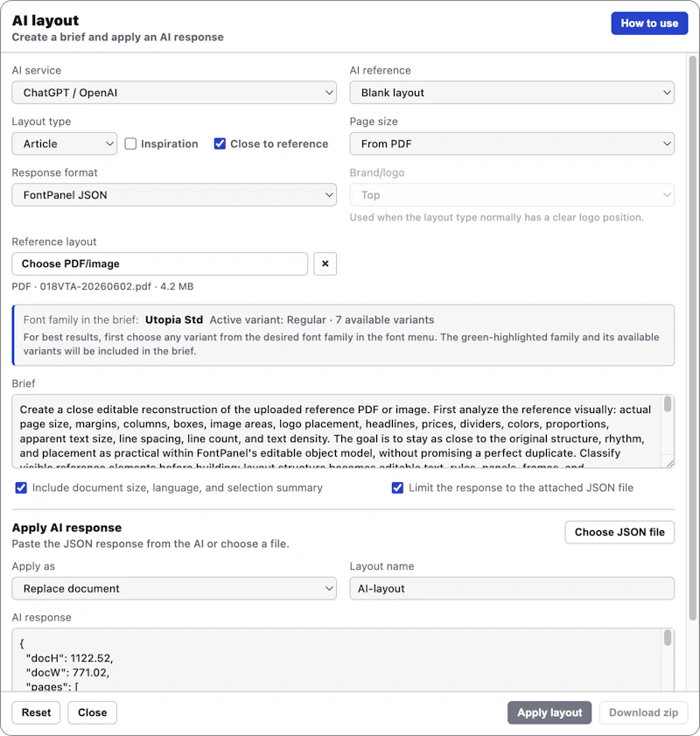Toggle Include document size, language, and selection summary

[21, 487]
